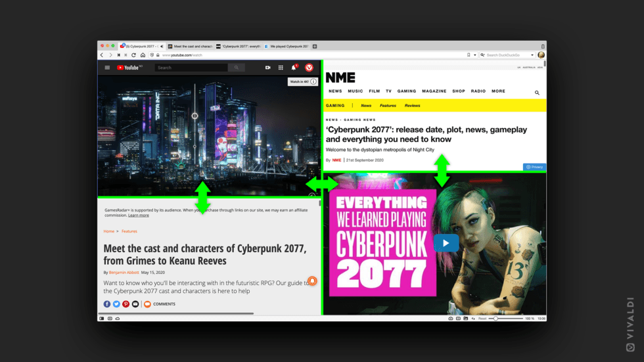
Task: Click the padlock site info icon
Action: coord(158,55)
